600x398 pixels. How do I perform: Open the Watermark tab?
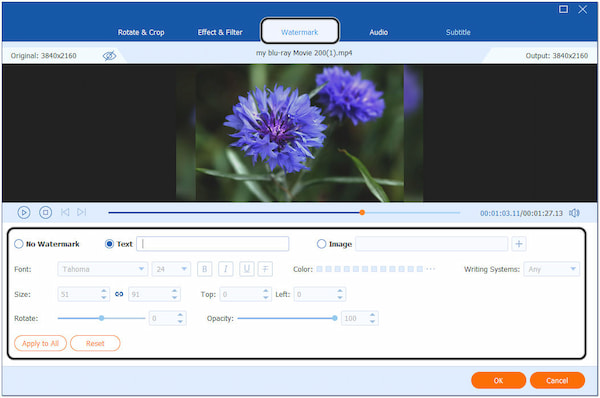300,33
